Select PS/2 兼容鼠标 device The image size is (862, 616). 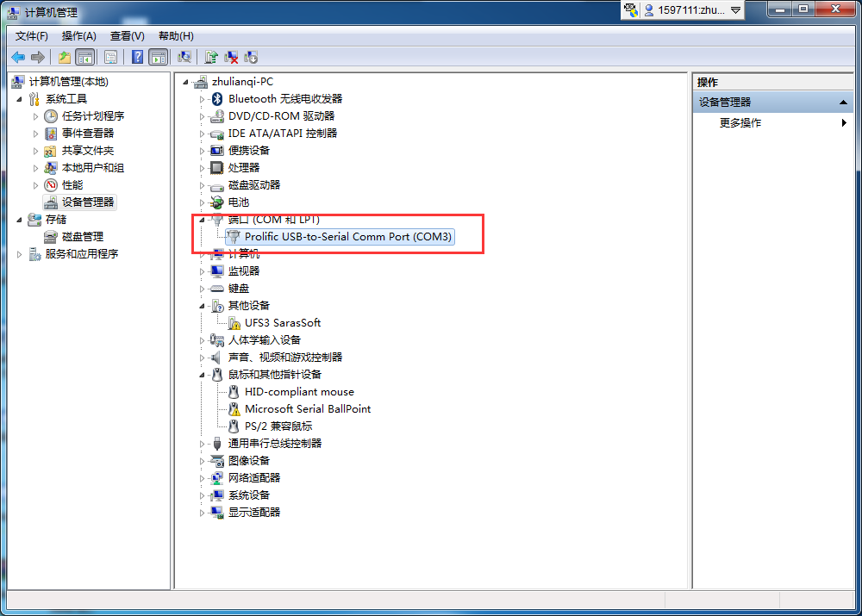point(278,426)
